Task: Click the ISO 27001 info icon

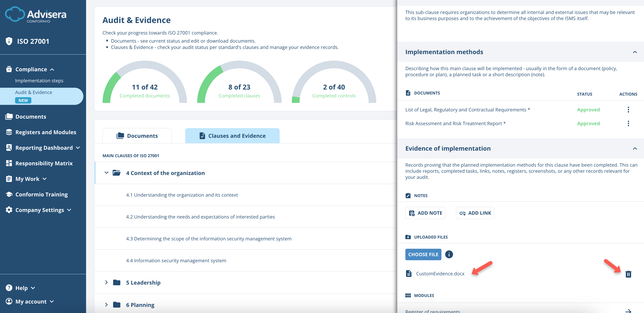Action: (9, 41)
